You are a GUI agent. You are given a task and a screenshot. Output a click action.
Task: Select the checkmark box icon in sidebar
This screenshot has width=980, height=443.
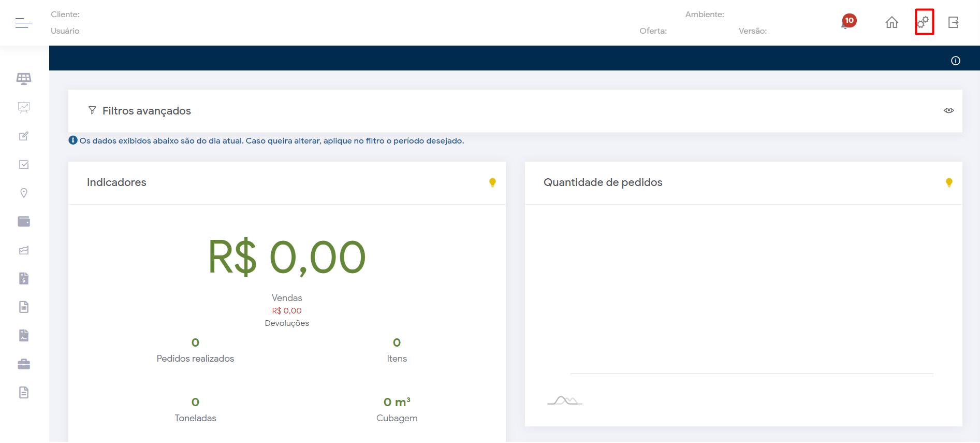pyautogui.click(x=24, y=164)
